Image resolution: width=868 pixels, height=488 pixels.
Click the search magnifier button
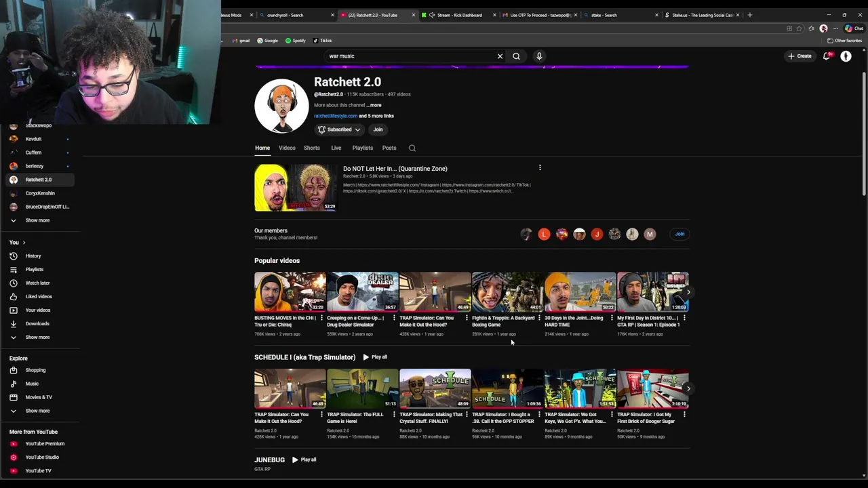point(516,56)
